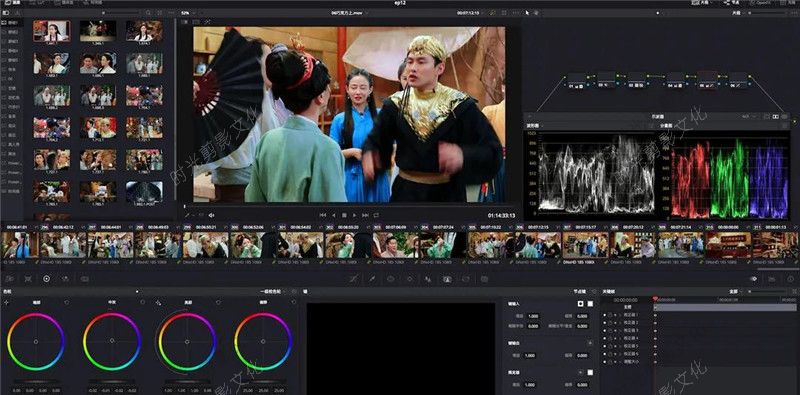Image resolution: width=800 pixels, height=395 pixels.
Task: Open the Keyframes panel icon
Action: click(754, 279)
